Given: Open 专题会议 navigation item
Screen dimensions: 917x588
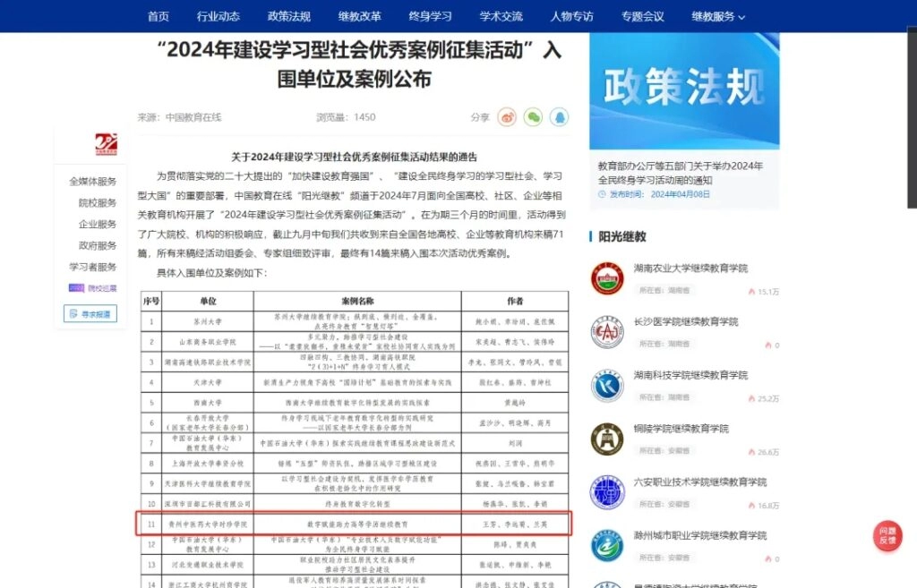Looking at the screenshot, I should (x=643, y=16).
